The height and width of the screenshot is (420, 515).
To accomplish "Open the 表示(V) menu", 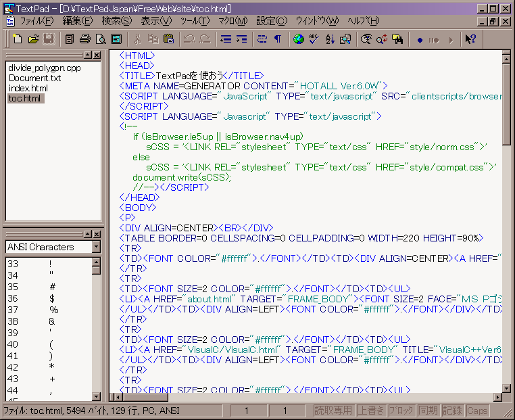I will [x=156, y=22].
